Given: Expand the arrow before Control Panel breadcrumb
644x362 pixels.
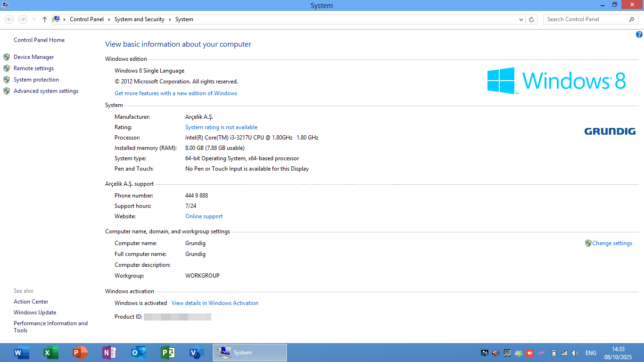Looking at the screenshot, I should [65, 19].
